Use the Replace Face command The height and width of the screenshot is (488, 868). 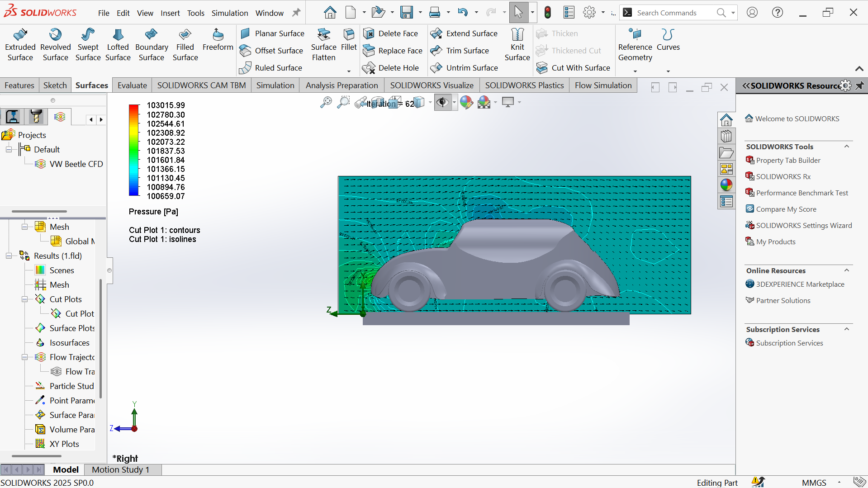click(x=393, y=51)
